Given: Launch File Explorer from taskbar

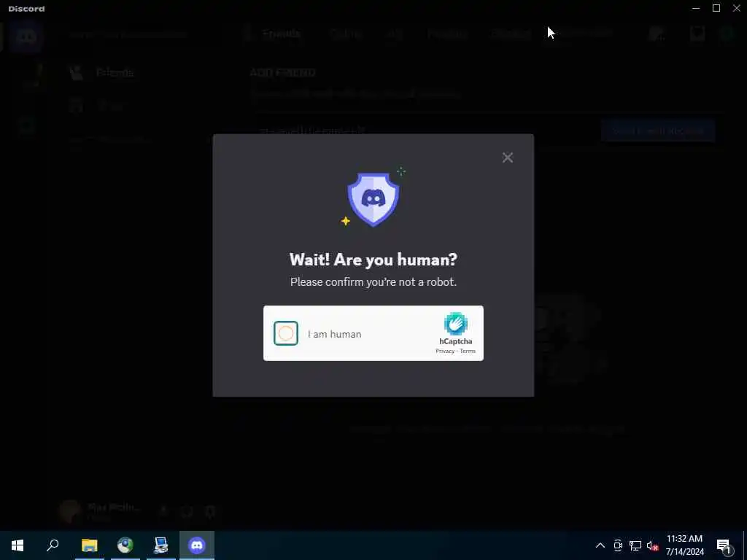Looking at the screenshot, I should point(89,545).
